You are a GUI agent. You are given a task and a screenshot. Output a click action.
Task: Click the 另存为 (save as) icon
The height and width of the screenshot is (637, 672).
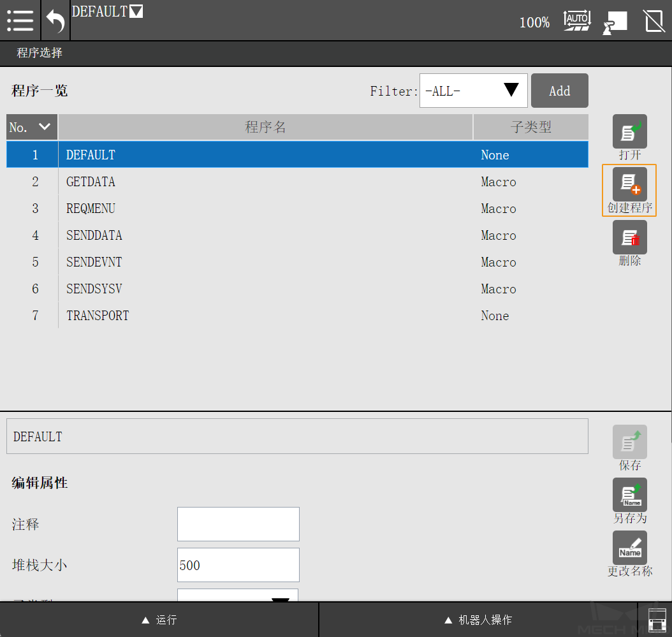click(629, 495)
